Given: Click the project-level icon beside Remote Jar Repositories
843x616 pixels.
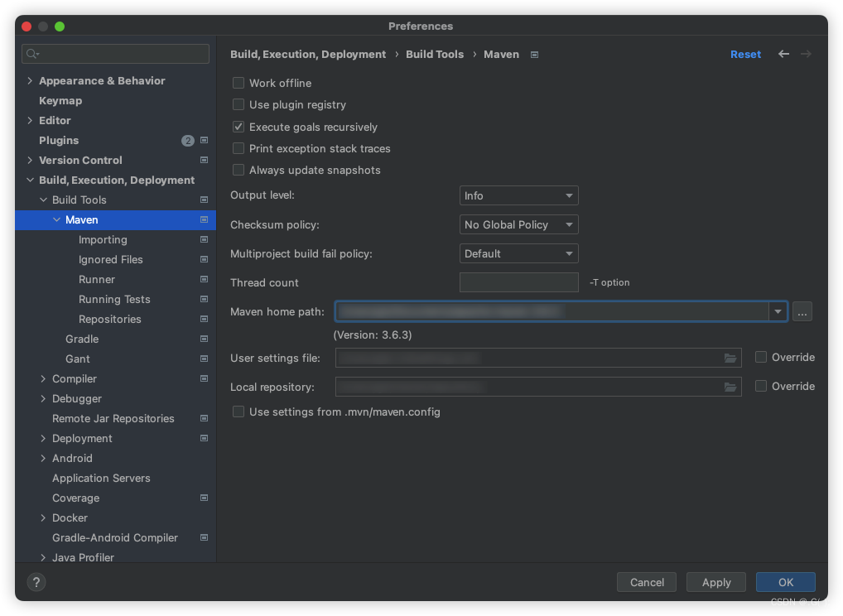Looking at the screenshot, I should point(205,419).
